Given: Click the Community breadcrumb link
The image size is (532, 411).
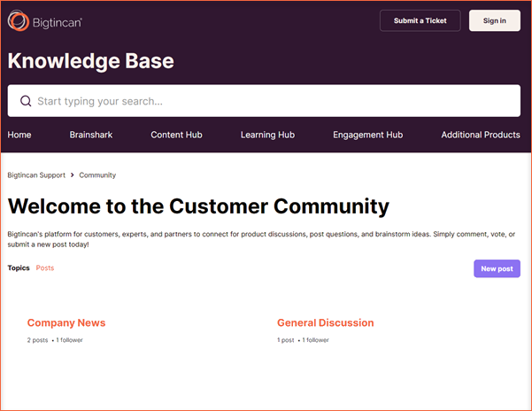Looking at the screenshot, I should [97, 175].
